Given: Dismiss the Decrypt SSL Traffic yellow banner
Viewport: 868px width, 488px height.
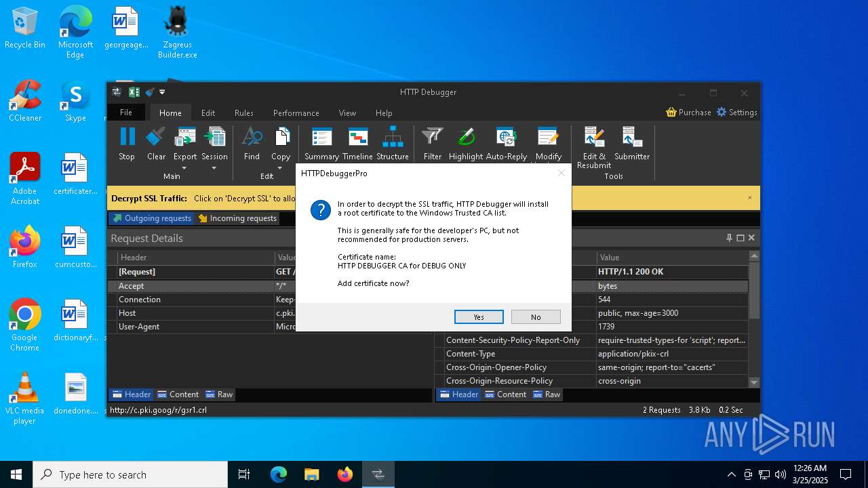Looking at the screenshot, I should [x=749, y=198].
